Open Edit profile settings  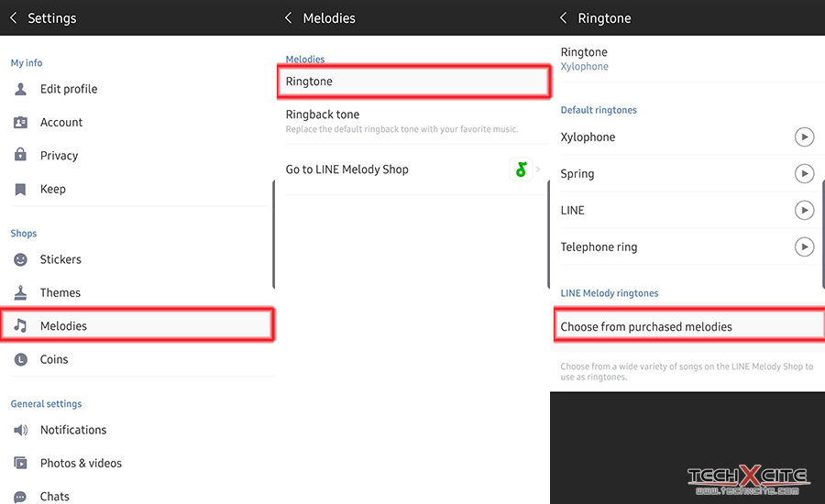coord(137,89)
